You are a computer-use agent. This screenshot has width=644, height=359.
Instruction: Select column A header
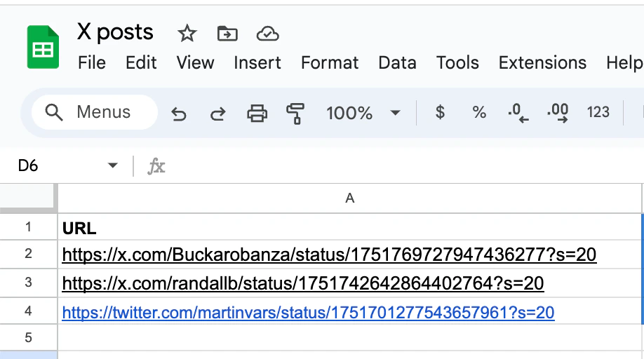[349, 198]
